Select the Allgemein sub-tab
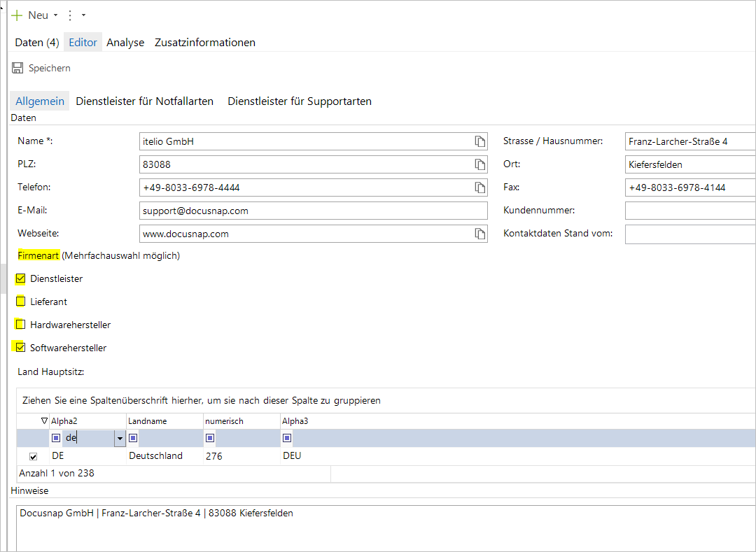This screenshot has height=552, width=756. point(39,101)
